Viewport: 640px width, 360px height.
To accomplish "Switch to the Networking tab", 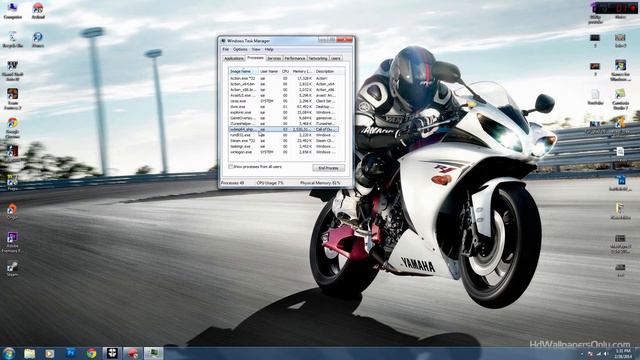I will point(318,59).
